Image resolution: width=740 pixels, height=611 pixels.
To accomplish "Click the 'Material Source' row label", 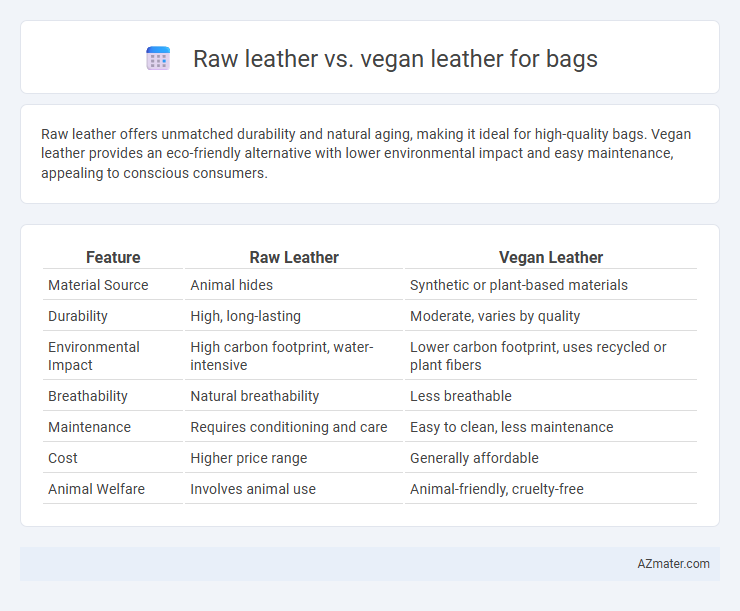I will point(98,285).
